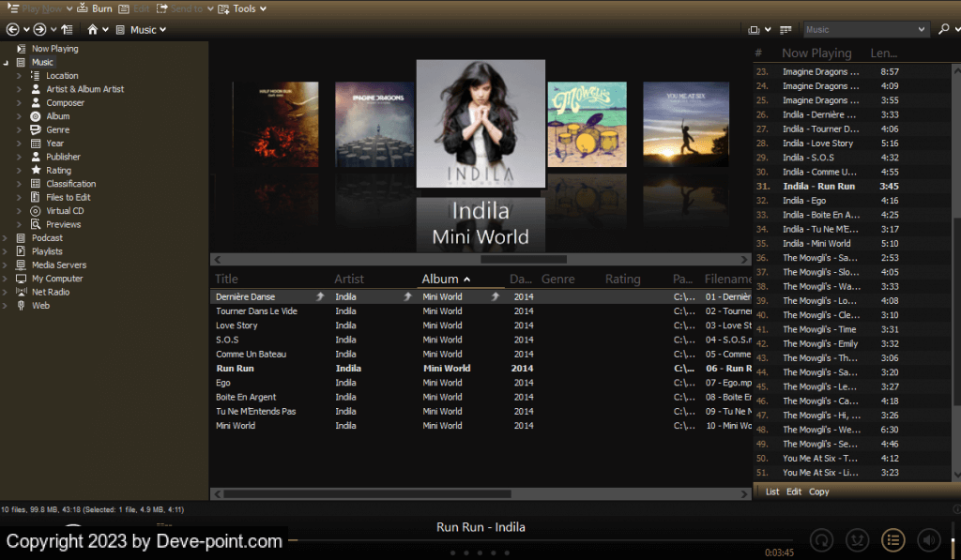This screenshot has height=560, width=961.
Task: Click the go up one level icon
Action: 67,30
